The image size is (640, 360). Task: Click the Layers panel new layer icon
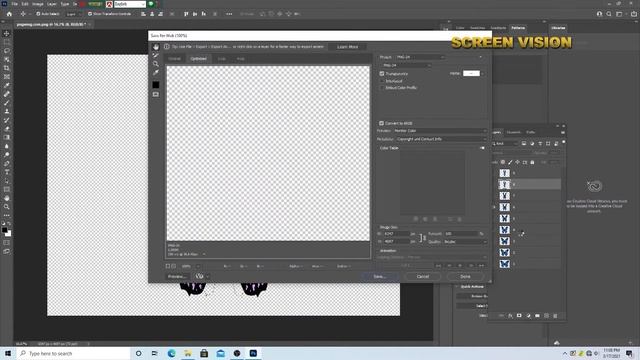(x=547, y=316)
